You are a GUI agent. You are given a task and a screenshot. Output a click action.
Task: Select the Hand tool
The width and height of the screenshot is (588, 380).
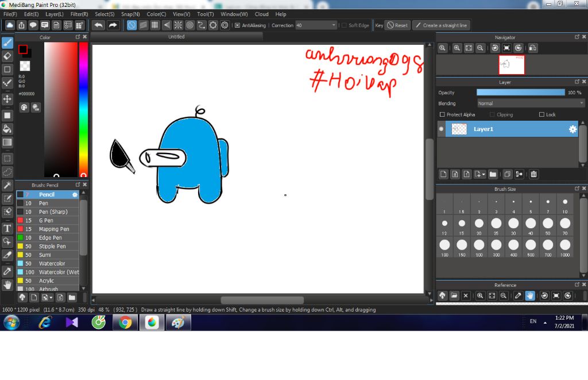[7, 285]
